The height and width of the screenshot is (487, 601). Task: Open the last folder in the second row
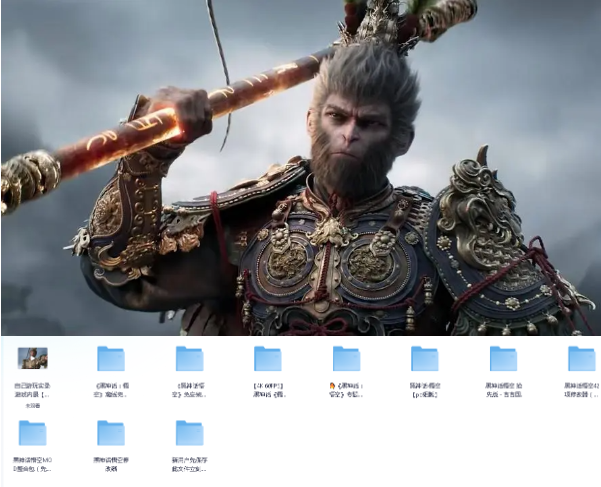[x=189, y=433]
